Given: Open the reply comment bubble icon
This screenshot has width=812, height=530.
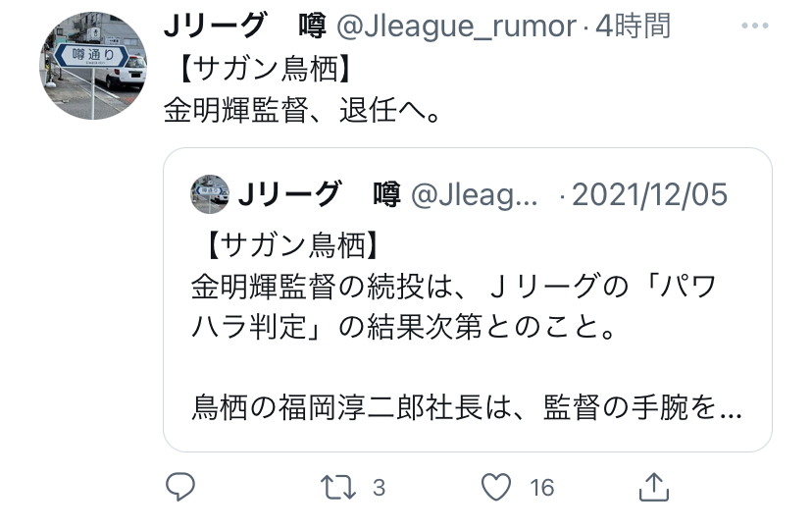Looking at the screenshot, I should pos(179,487).
